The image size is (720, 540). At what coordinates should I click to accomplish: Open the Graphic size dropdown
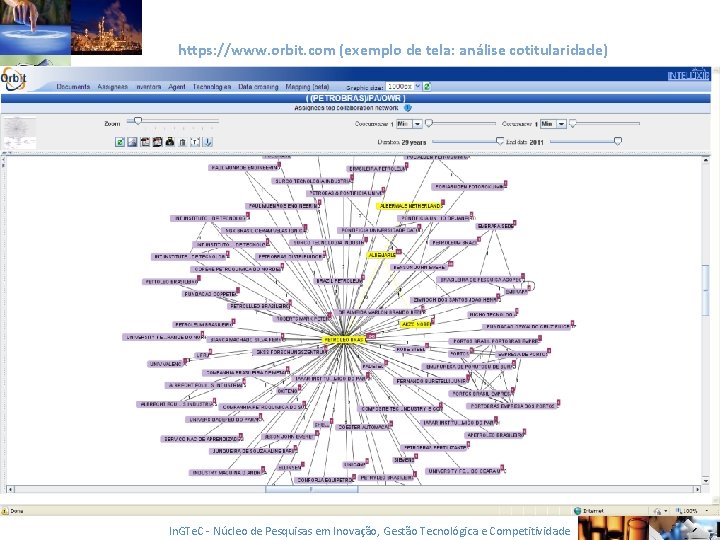(417, 86)
